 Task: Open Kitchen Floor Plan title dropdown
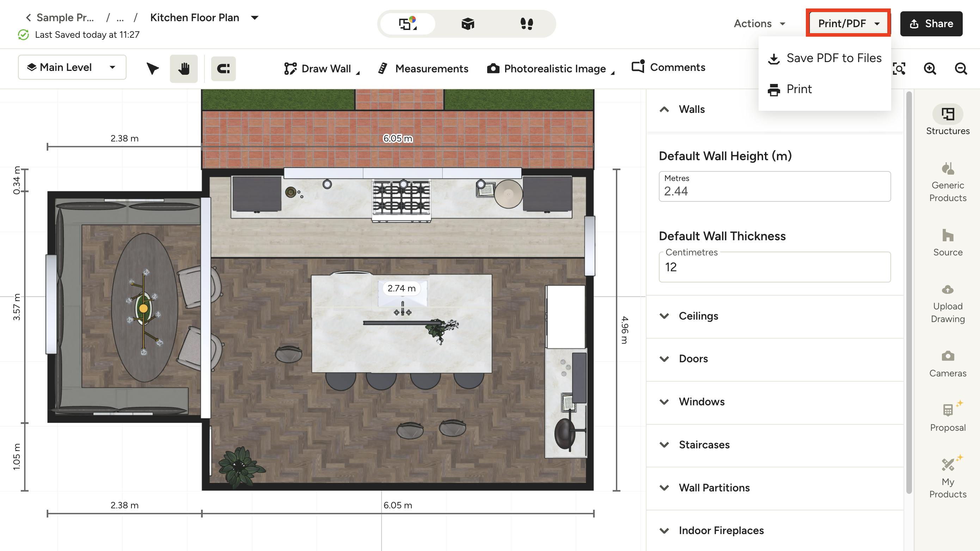255,18
